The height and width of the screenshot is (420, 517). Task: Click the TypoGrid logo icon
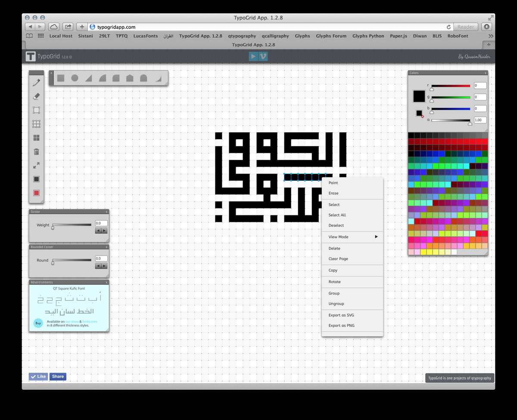[30, 56]
